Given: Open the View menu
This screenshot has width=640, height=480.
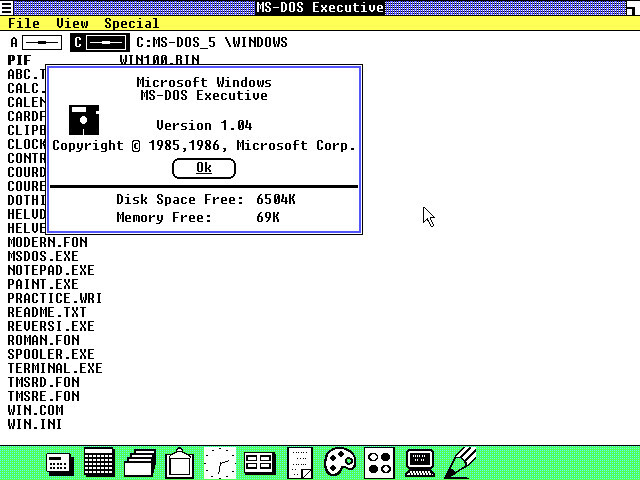Looking at the screenshot, I should [x=72, y=23].
